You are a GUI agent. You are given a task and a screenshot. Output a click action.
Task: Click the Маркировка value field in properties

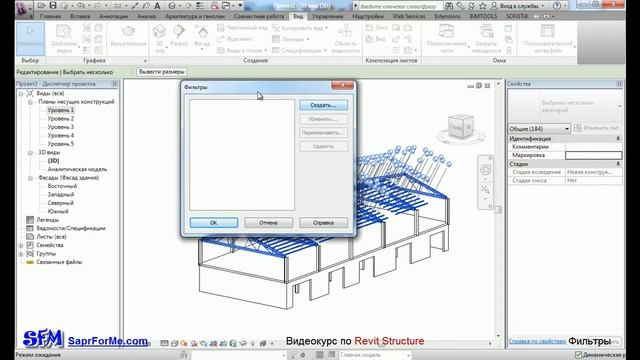click(593, 155)
